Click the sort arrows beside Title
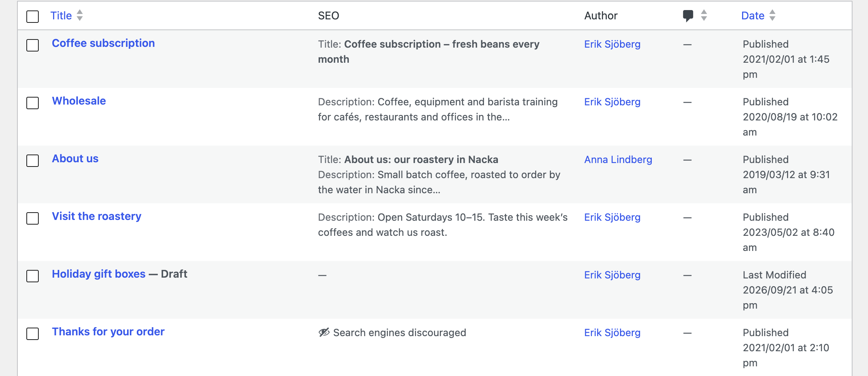The width and height of the screenshot is (868, 376). tap(79, 15)
